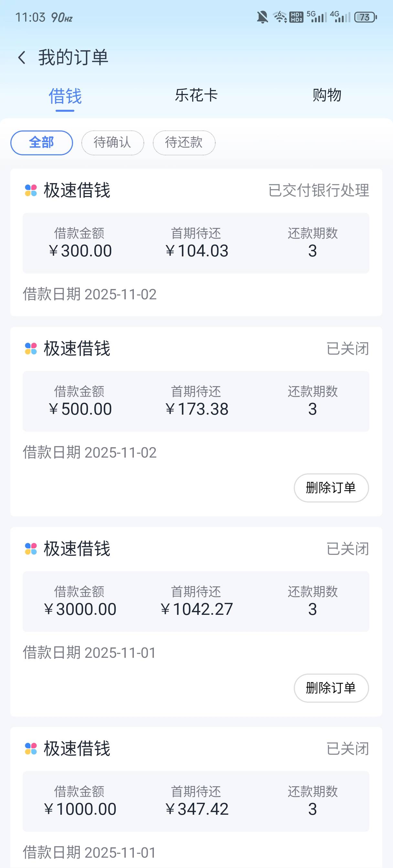
Task: Switch to the 乐花卡 tab
Action: (x=196, y=95)
